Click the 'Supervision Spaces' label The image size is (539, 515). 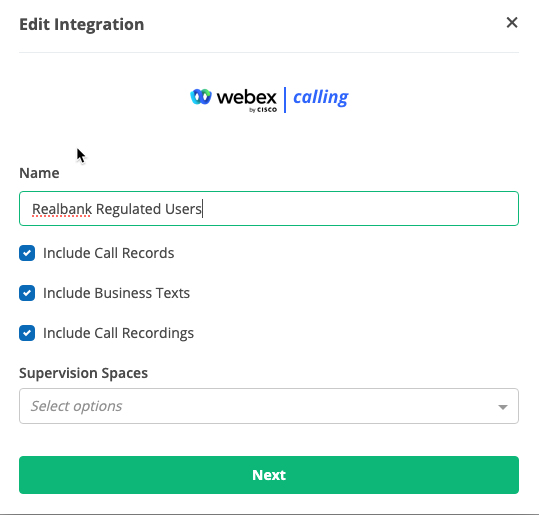(84, 373)
